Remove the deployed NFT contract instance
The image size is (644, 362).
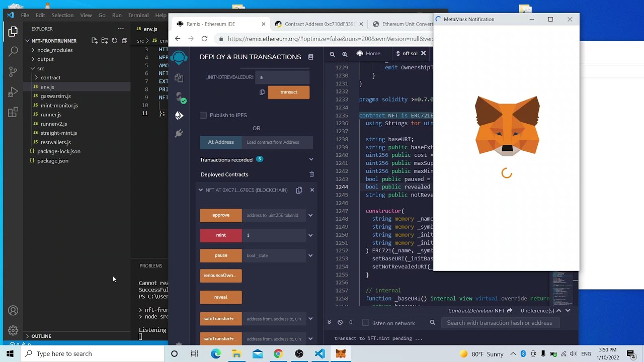click(x=312, y=190)
